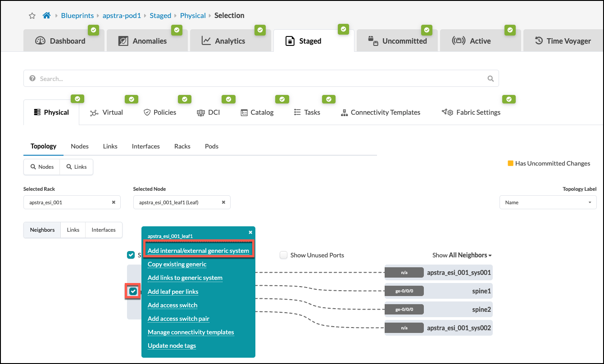Image resolution: width=604 pixels, height=364 pixels.
Task: Switch to the Time Voyager tab
Action: point(563,41)
